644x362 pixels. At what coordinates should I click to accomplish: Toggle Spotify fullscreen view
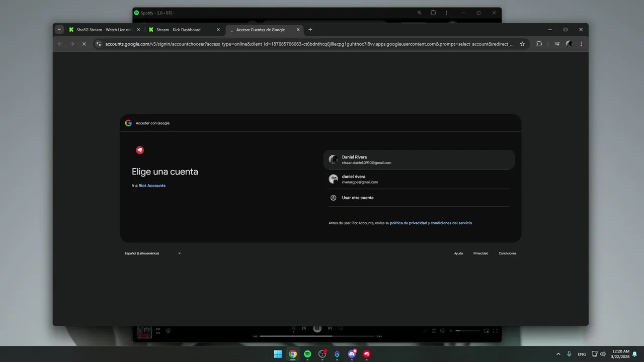[x=495, y=331]
